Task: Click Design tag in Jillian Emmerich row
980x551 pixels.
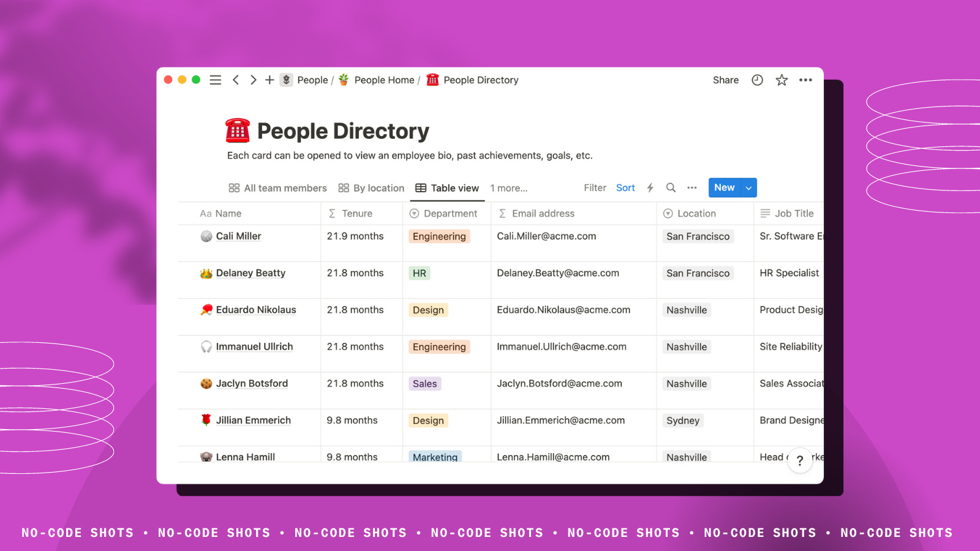Action: (x=428, y=421)
